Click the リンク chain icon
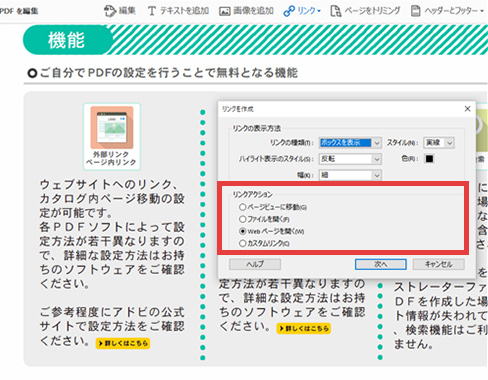This screenshot has width=488, height=380. coord(289,11)
